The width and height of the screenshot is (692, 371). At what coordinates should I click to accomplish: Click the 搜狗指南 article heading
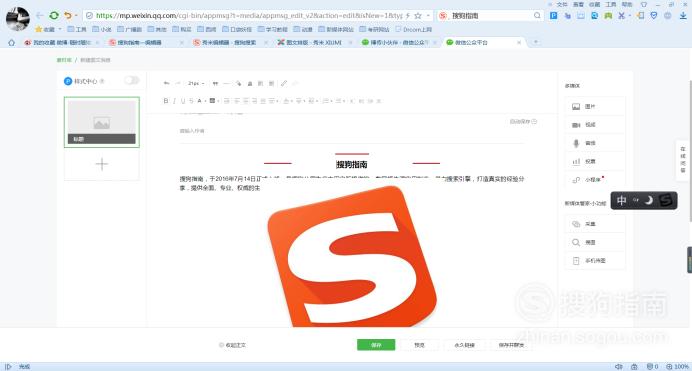pos(352,165)
